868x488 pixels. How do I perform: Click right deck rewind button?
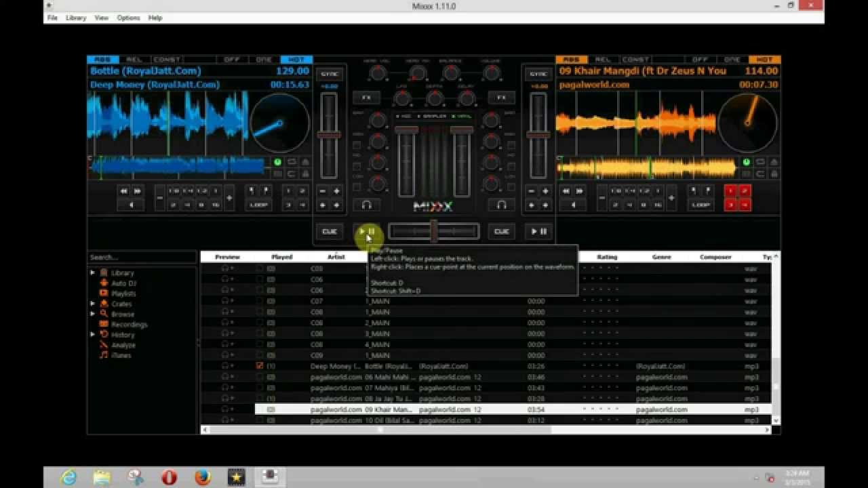click(566, 191)
